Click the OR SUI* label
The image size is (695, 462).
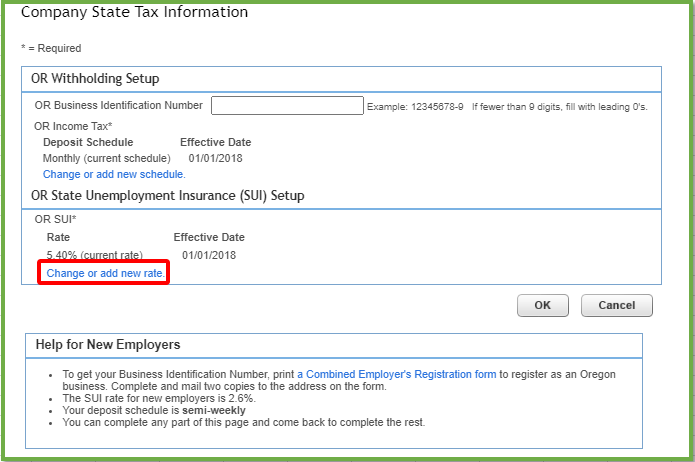pos(55,219)
